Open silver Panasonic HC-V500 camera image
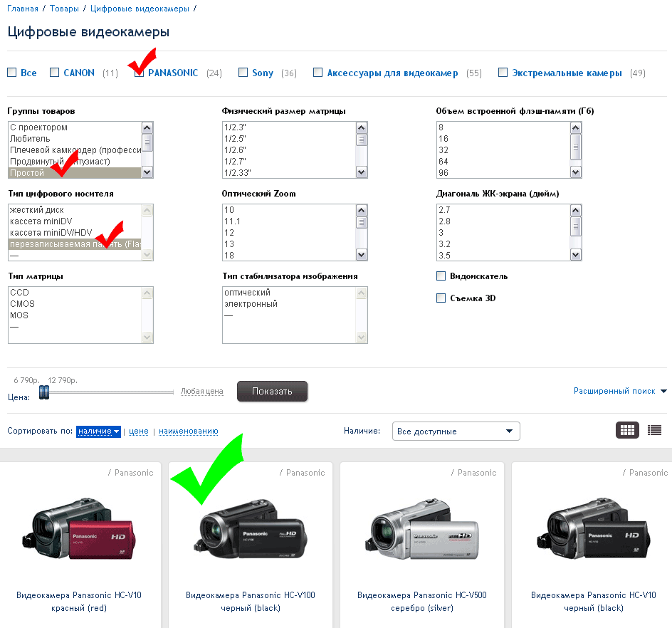This screenshot has height=628, width=672. [421, 529]
